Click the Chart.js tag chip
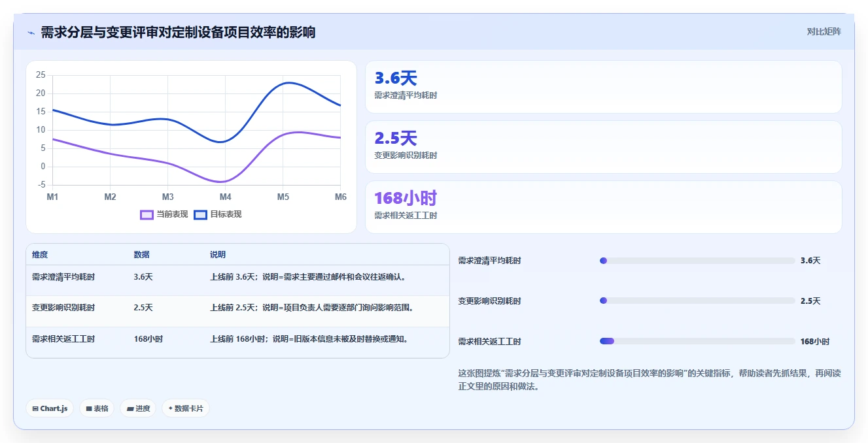 tap(50, 408)
